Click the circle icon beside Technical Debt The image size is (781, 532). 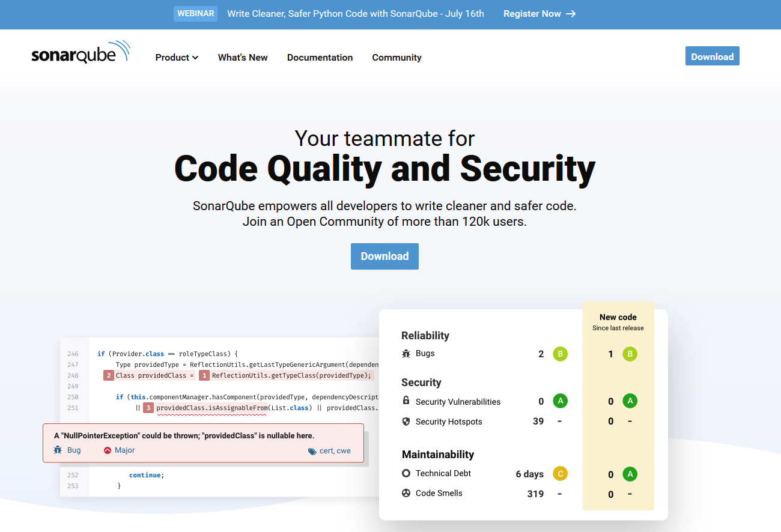point(406,473)
